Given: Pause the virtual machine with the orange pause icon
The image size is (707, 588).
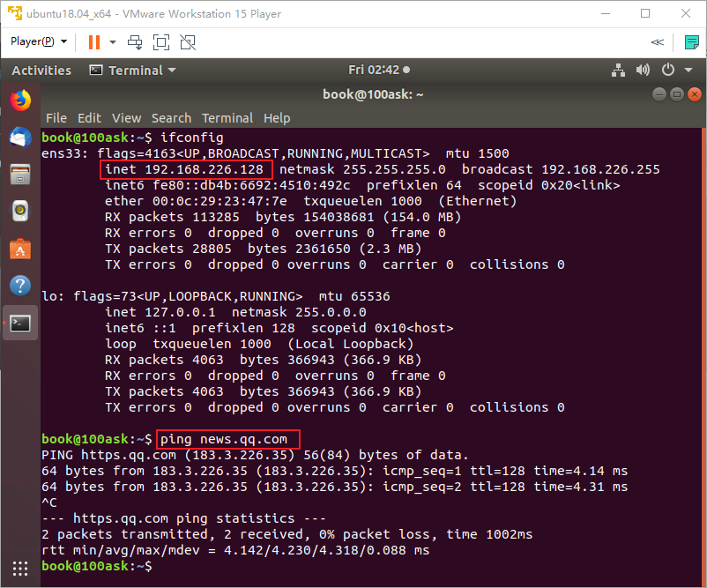Looking at the screenshot, I should pyautogui.click(x=94, y=42).
